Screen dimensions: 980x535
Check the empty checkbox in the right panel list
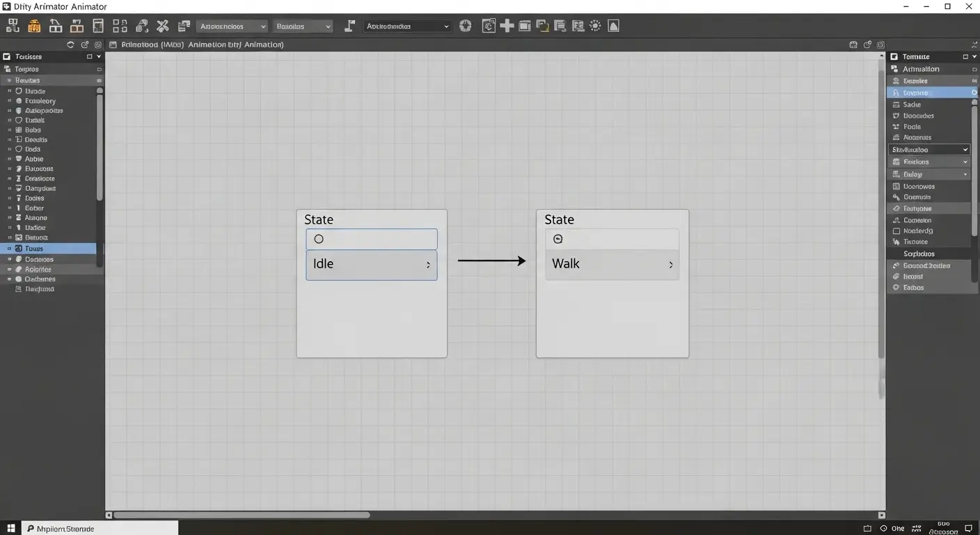pos(897,231)
